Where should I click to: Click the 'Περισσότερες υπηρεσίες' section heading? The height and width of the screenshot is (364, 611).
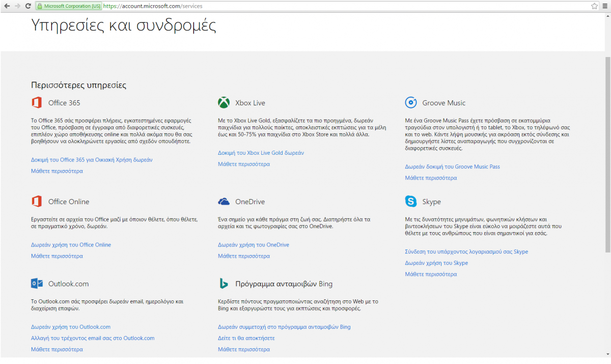point(78,86)
